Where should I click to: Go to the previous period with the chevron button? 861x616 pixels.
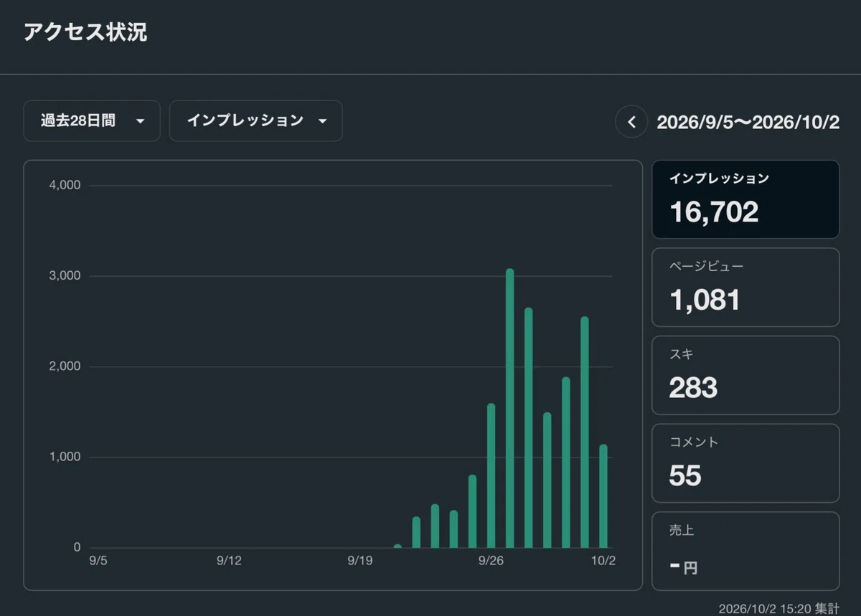coord(631,122)
